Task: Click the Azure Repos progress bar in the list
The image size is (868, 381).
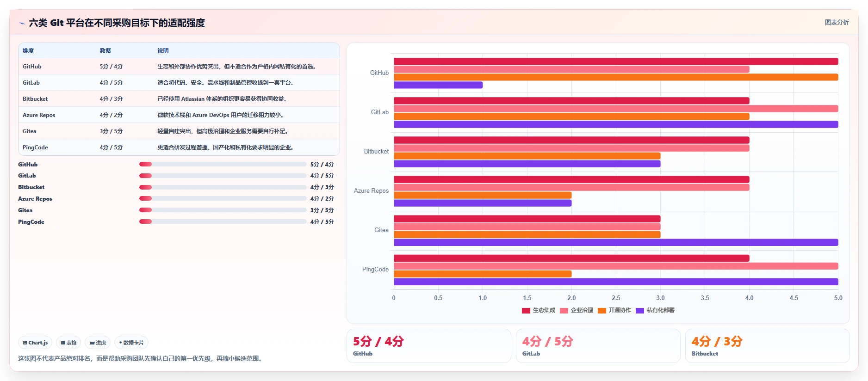Action: point(223,199)
